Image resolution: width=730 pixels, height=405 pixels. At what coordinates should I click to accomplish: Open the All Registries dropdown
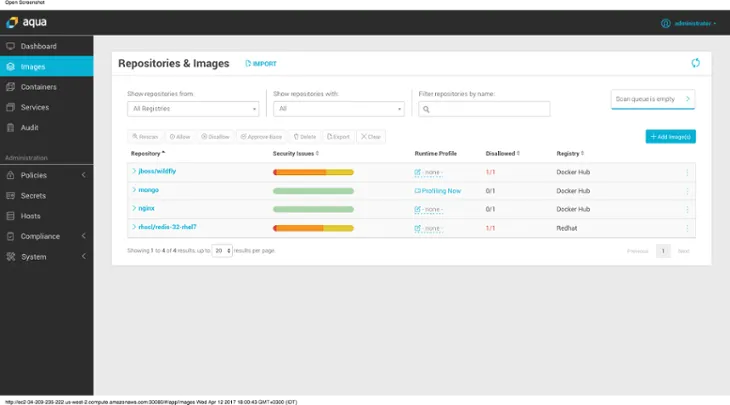tap(193, 109)
